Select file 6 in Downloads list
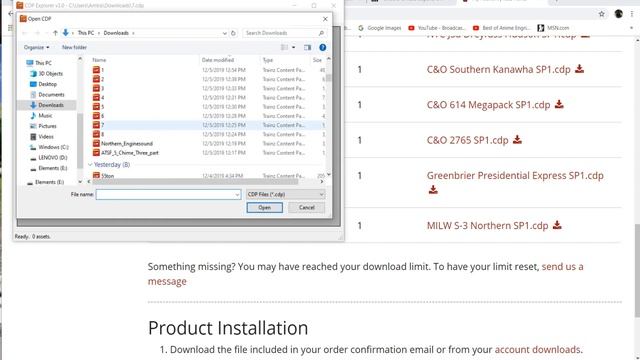640x360 pixels. (102, 116)
